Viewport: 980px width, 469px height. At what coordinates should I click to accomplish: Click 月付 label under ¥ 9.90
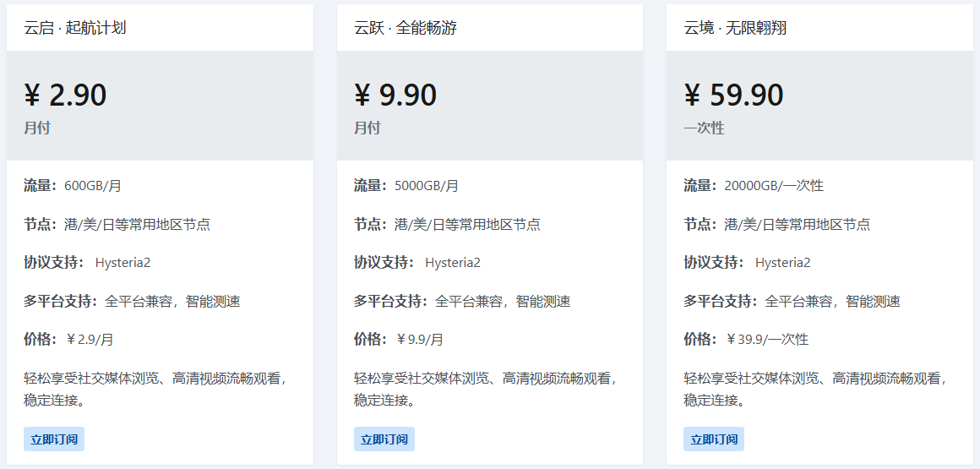coord(367,128)
